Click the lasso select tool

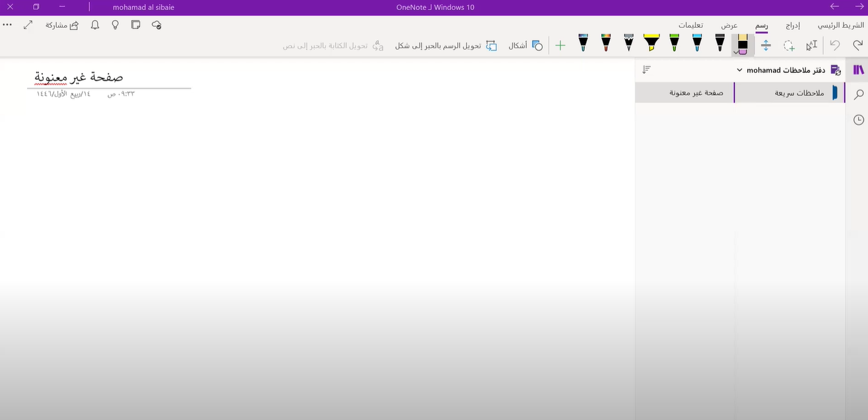[789, 46]
